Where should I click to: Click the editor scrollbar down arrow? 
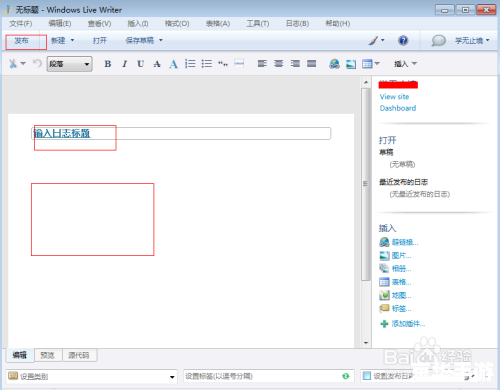point(366,343)
